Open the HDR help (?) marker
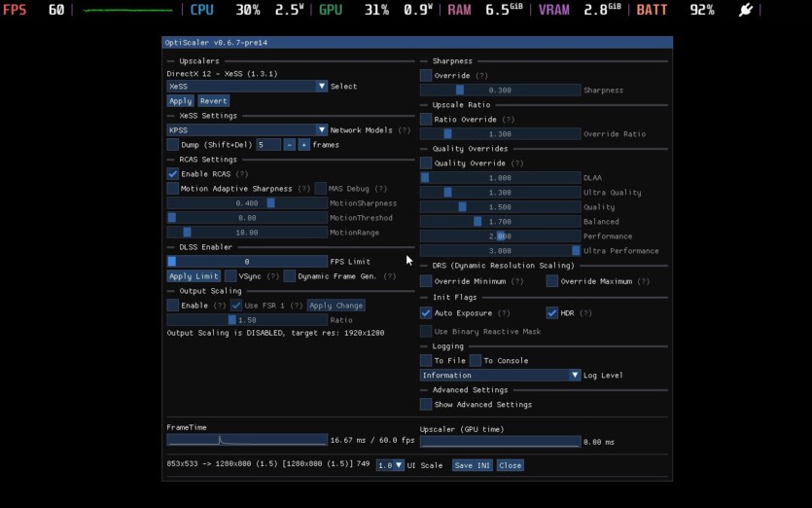The image size is (812, 508). (x=585, y=313)
